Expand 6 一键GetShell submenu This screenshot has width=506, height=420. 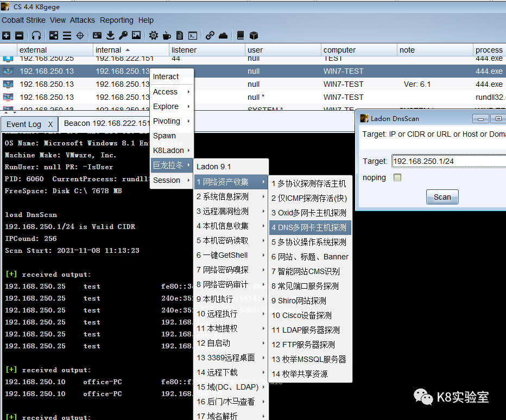point(231,255)
